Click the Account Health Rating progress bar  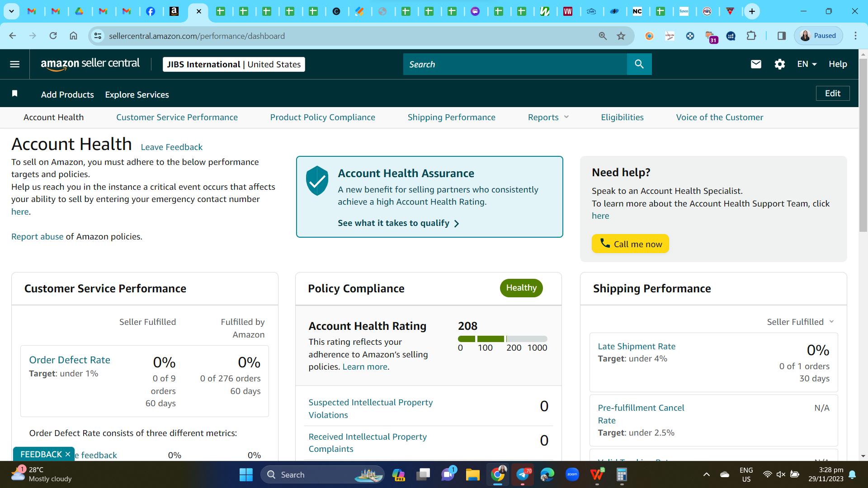(x=502, y=339)
